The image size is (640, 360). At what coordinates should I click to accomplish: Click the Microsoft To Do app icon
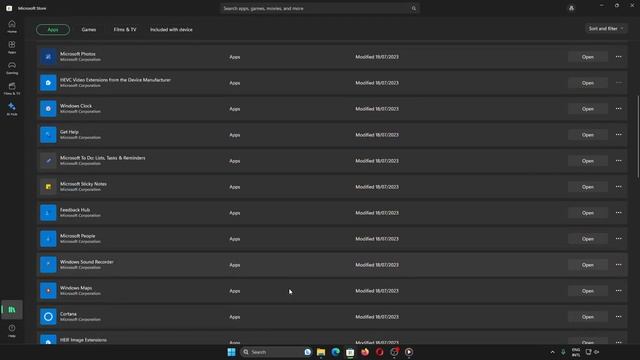tap(48, 161)
